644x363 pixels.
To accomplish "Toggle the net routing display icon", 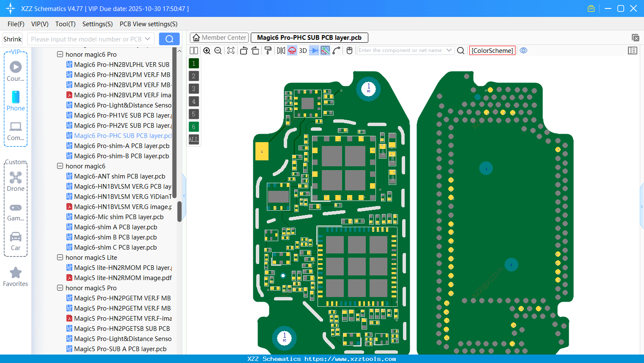I will [325, 50].
